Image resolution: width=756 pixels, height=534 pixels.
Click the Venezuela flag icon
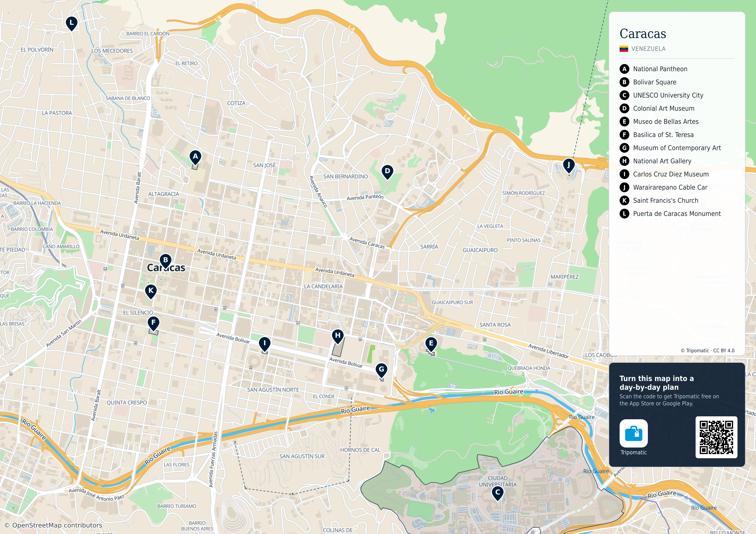pos(624,49)
